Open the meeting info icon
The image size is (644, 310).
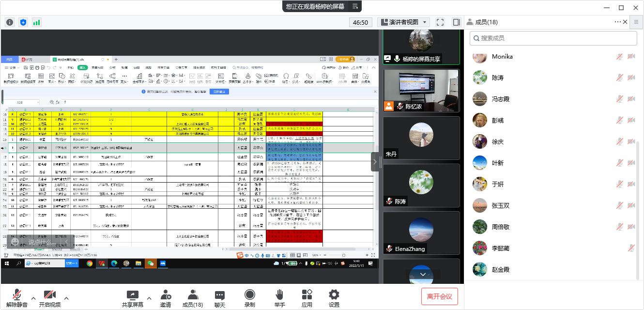tap(10, 22)
